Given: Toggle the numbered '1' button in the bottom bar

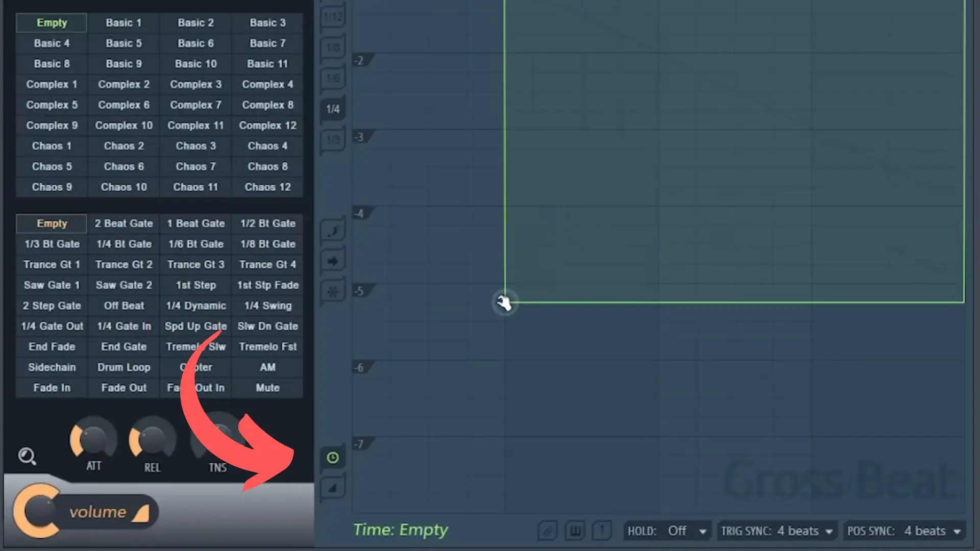Looking at the screenshot, I should (602, 531).
